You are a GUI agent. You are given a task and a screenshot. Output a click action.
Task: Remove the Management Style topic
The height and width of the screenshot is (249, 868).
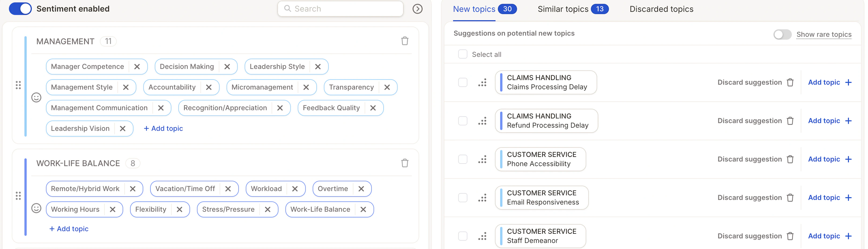tap(126, 87)
